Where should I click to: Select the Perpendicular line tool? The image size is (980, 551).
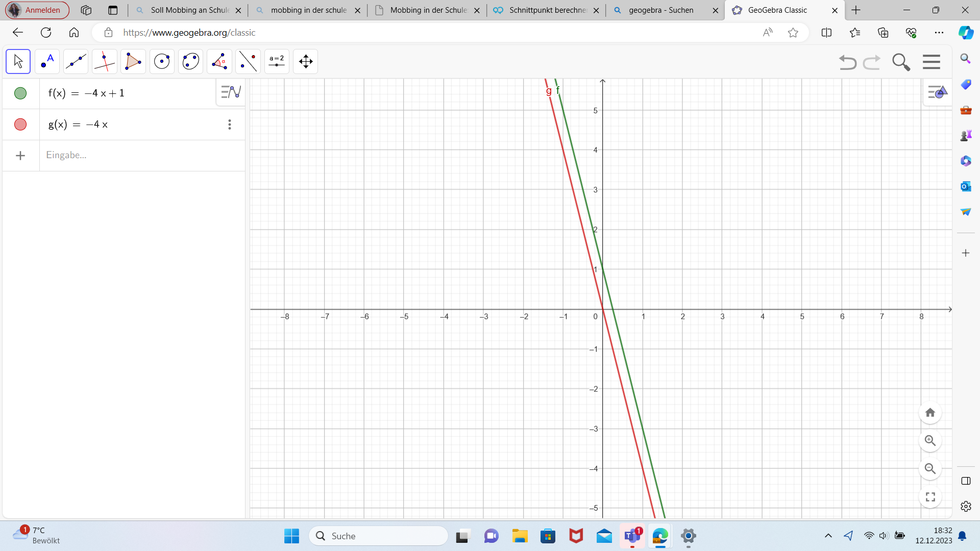click(105, 62)
